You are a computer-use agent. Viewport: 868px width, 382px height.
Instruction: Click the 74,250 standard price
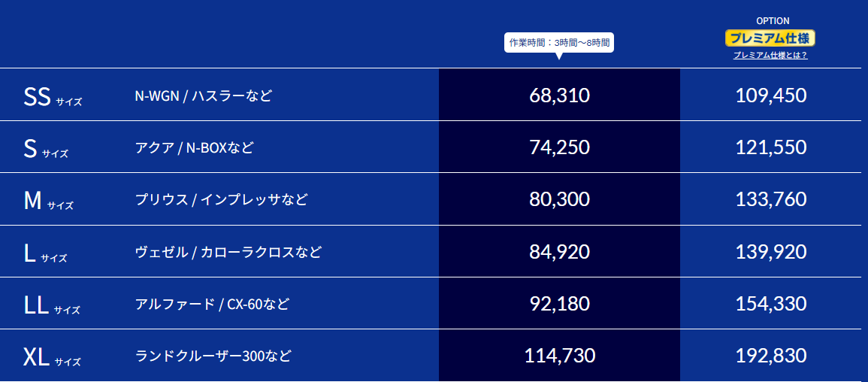(x=559, y=147)
